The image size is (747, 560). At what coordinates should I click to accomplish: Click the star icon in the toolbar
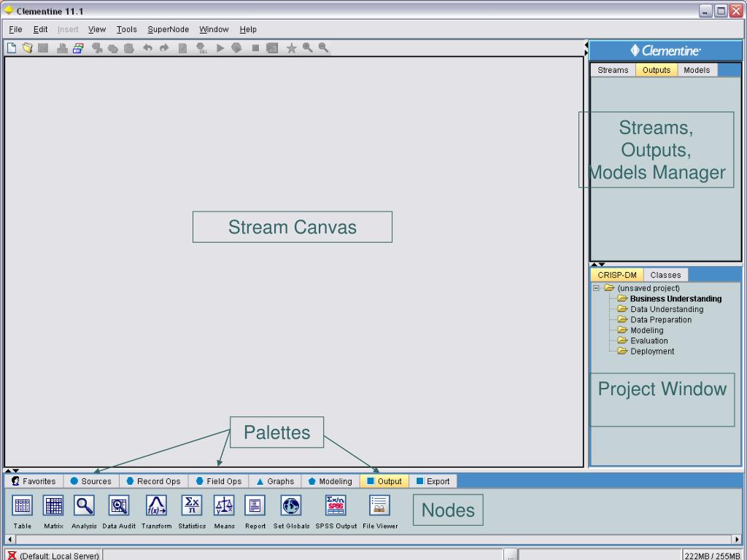292,47
